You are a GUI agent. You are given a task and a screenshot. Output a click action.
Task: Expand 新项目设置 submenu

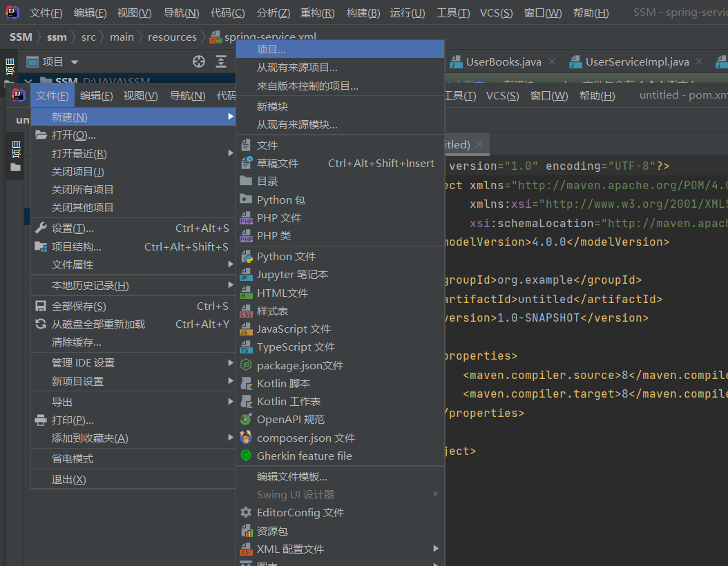(x=133, y=381)
